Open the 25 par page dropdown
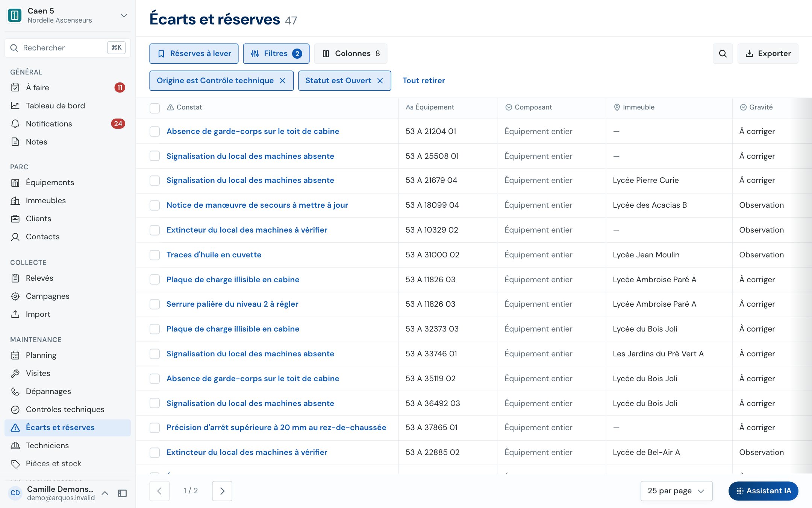Screen dimensions: 812x508 point(676,491)
